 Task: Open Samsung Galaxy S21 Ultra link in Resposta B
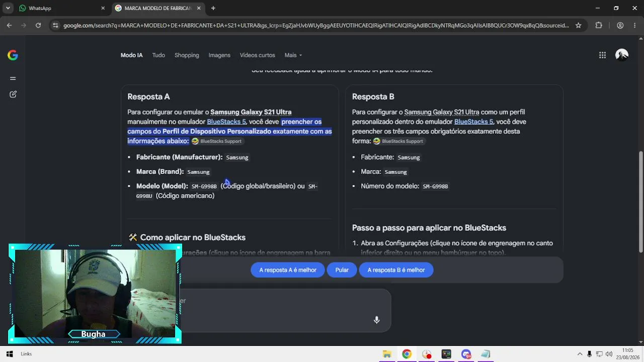click(x=442, y=112)
